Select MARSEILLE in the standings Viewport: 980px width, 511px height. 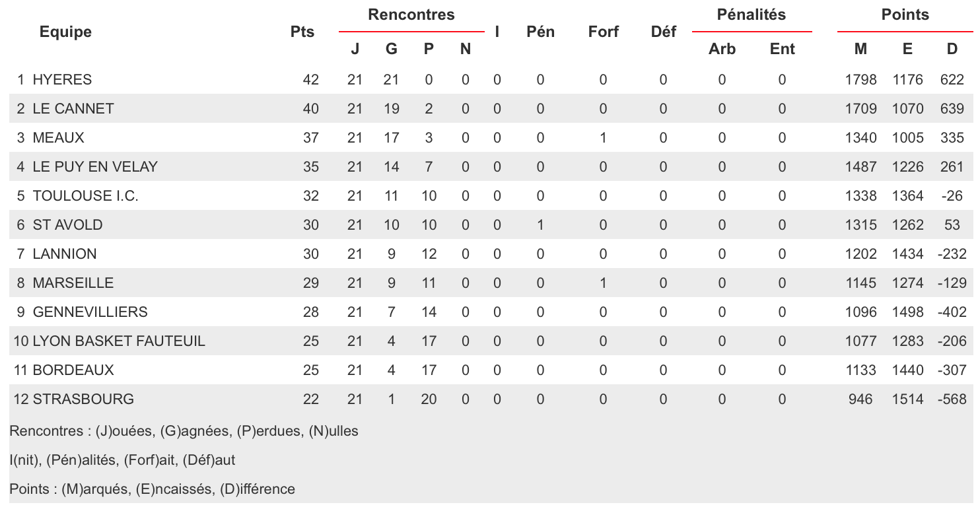point(73,283)
